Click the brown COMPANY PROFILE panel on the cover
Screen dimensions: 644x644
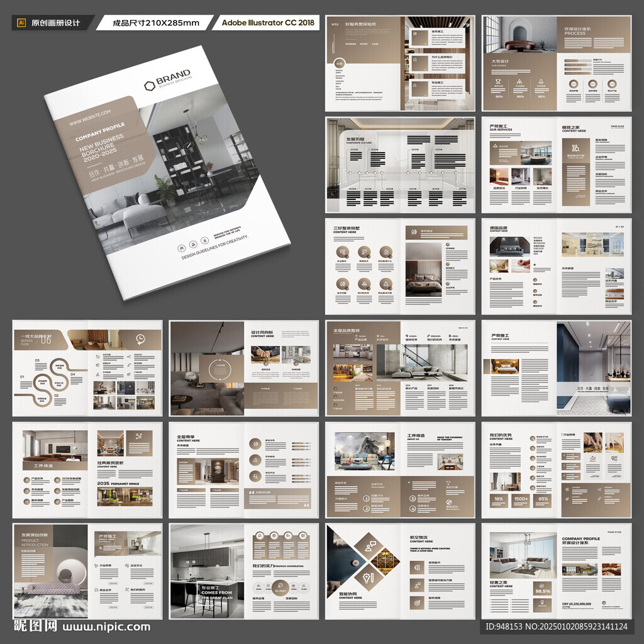[x=106, y=139]
